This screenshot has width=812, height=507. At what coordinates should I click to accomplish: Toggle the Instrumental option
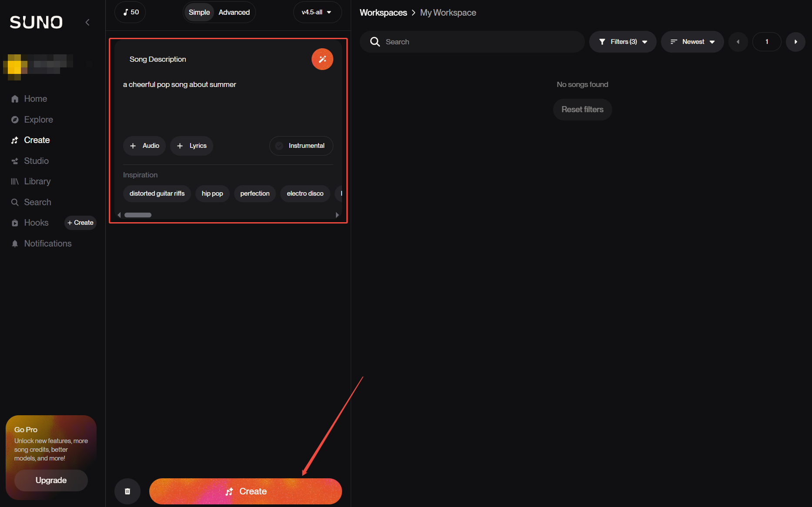(301, 146)
